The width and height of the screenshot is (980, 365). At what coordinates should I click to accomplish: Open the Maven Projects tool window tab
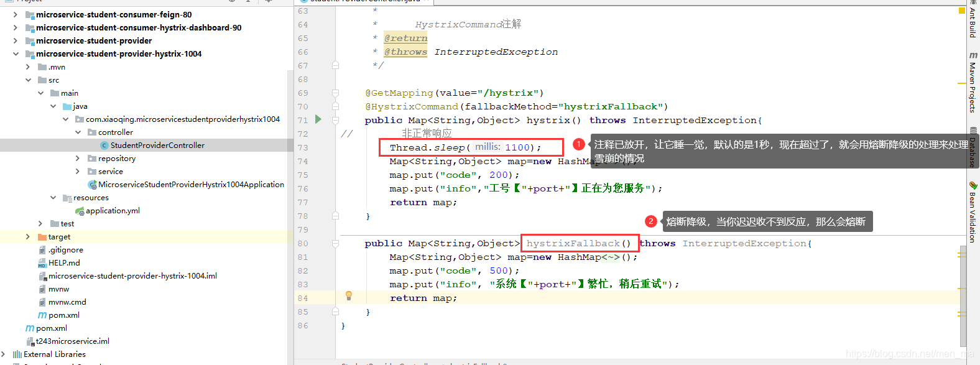[x=973, y=82]
